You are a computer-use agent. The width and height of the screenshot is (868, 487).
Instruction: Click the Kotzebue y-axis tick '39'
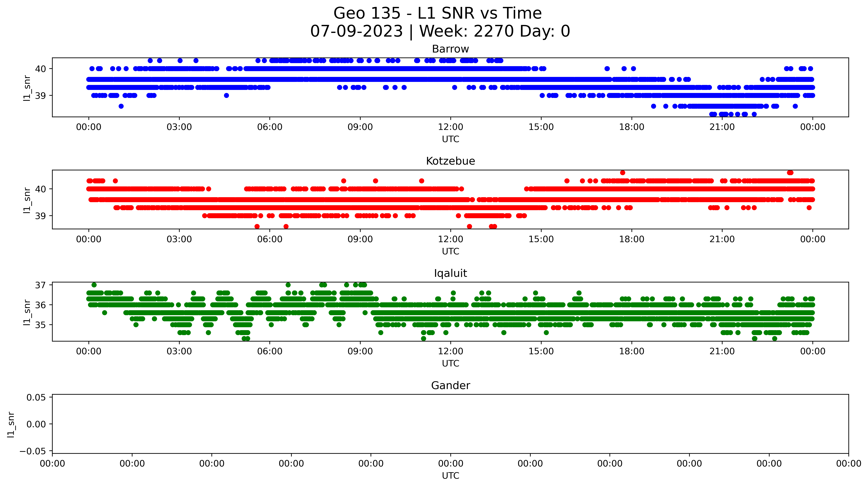point(40,216)
